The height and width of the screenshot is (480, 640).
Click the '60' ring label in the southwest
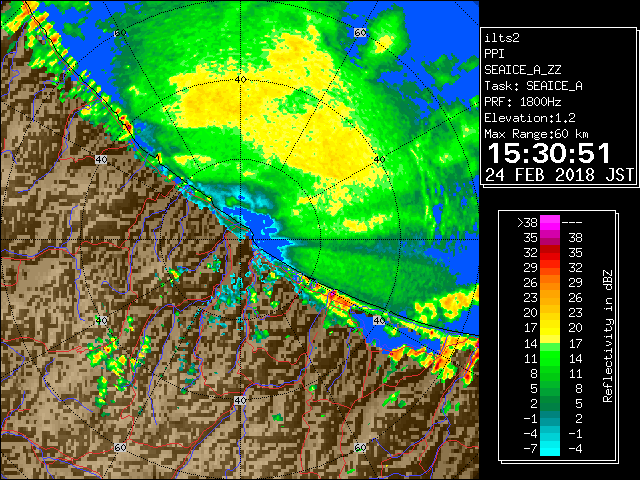[x=120, y=447]
